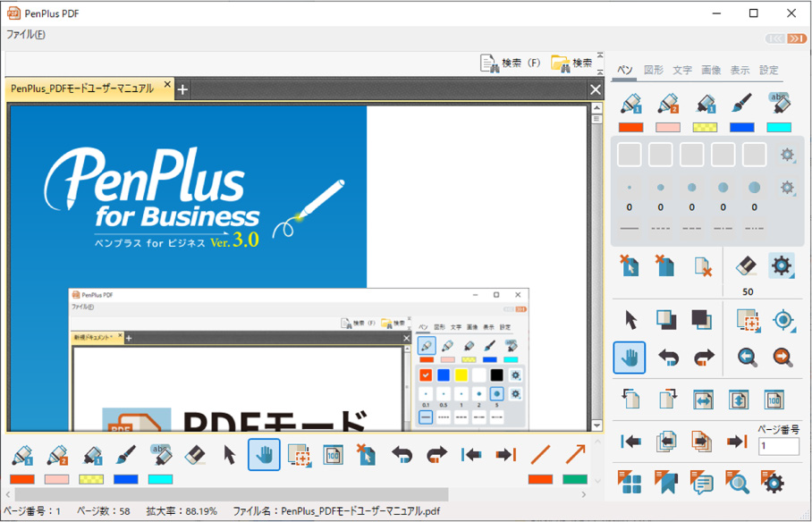Click the ページ番号 input field

pyautogui.click(x=778, y=446)
